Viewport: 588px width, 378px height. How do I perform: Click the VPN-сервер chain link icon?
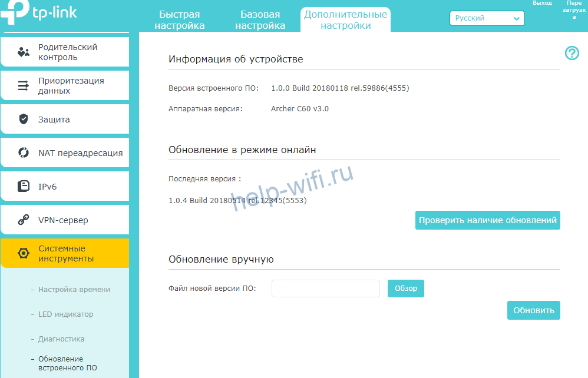pyautogui.click(x=24, y=220)
